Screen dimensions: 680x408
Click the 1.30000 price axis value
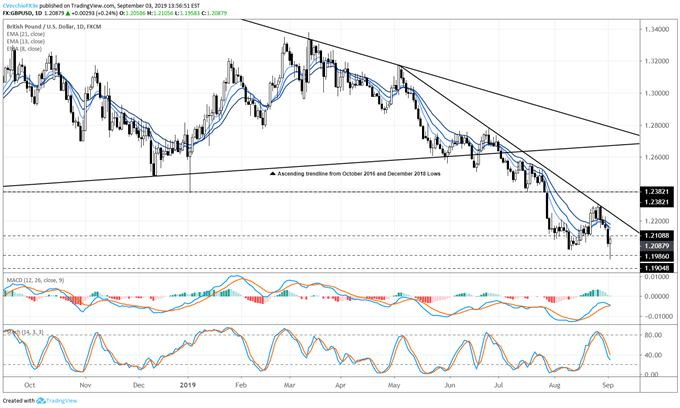(656, 93)
